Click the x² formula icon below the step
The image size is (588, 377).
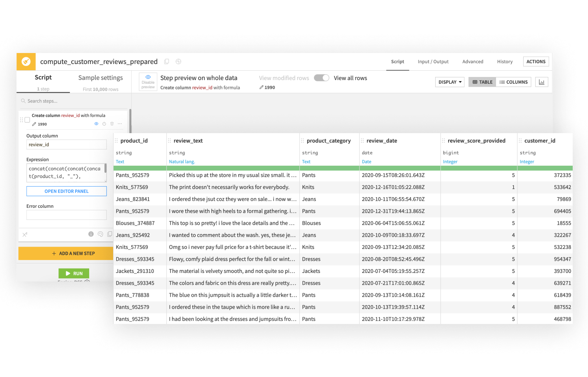coord(25,234)
